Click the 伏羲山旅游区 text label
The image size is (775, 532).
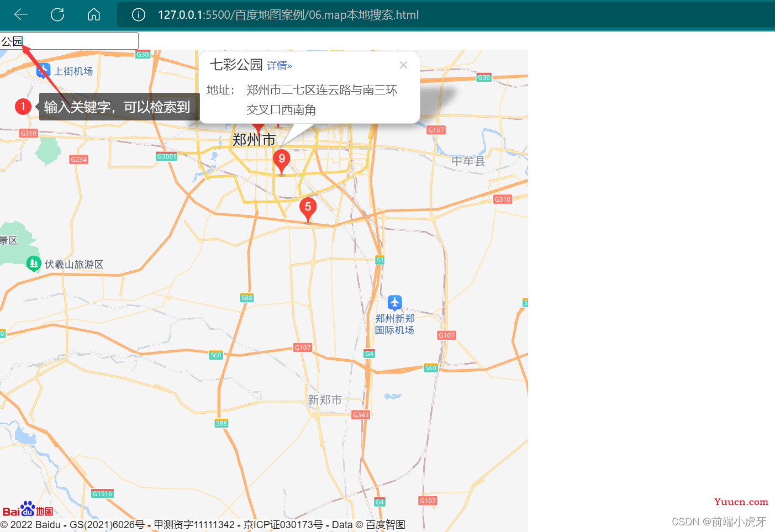point(74,265)
